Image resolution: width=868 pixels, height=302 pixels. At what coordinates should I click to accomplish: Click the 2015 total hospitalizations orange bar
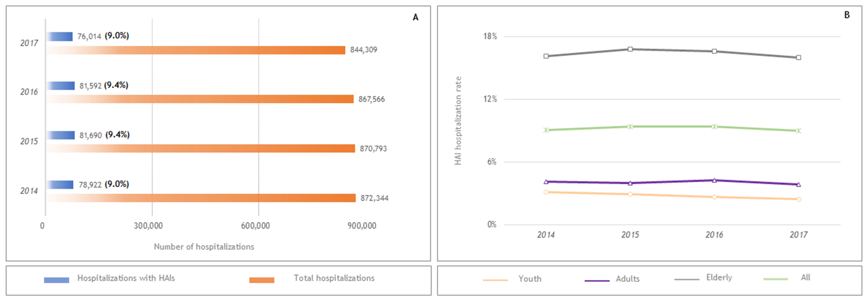(200, 149)
